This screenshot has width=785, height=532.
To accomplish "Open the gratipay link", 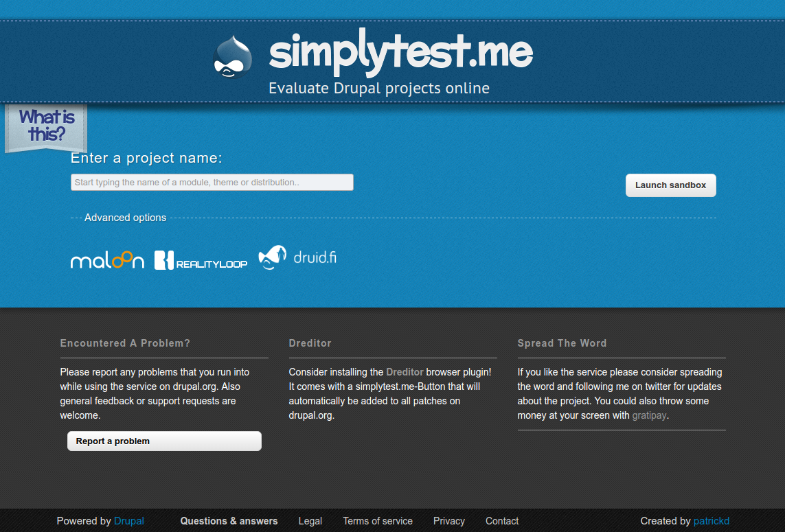I will coord(649,415).
